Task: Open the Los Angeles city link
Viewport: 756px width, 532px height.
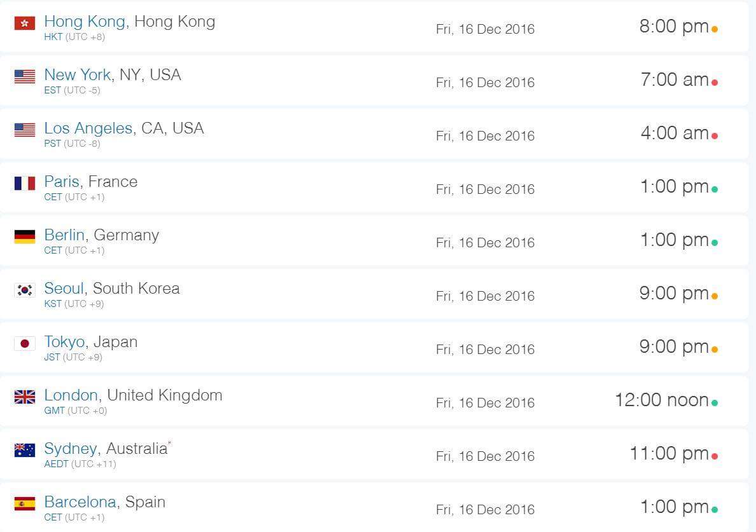Action: click(x=88, y=128)
